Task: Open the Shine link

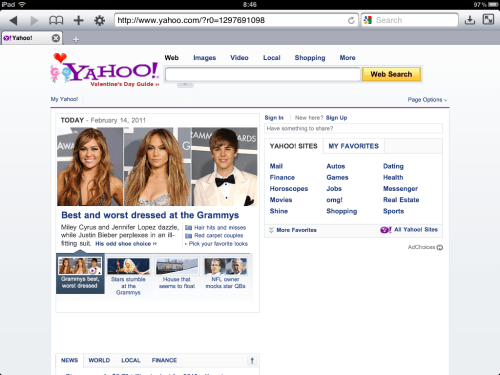Action: [279, 211]
